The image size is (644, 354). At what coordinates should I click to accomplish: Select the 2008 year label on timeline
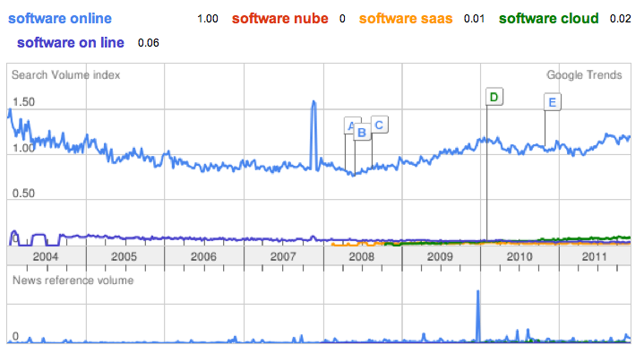[362, 256]
